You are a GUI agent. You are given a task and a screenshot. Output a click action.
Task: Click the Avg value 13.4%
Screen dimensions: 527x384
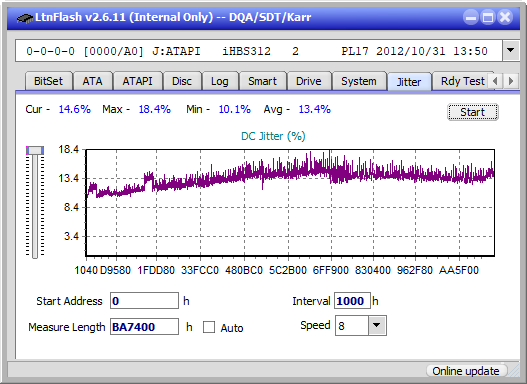[x=315, y=110]
